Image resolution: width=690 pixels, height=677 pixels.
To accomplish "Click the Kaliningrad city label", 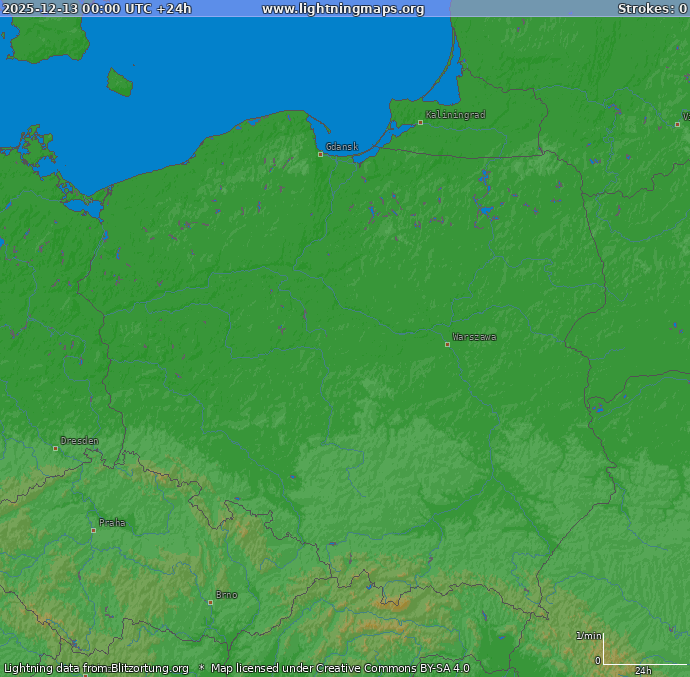I will (455, 115).
